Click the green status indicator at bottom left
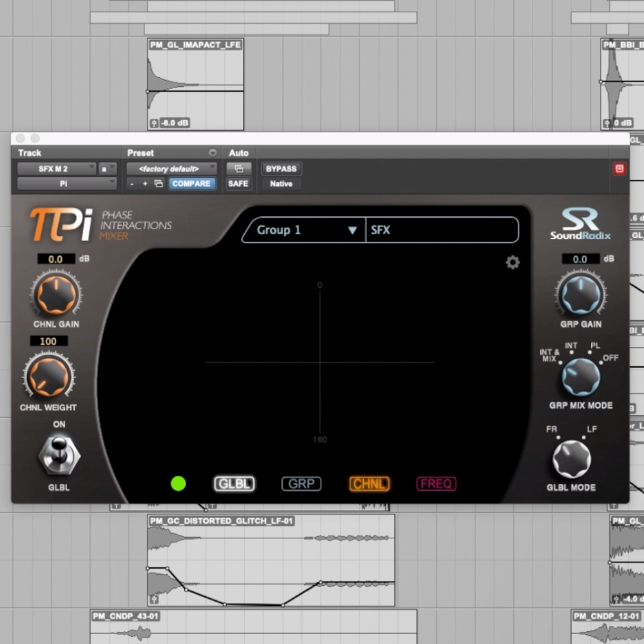 (178, 484)
